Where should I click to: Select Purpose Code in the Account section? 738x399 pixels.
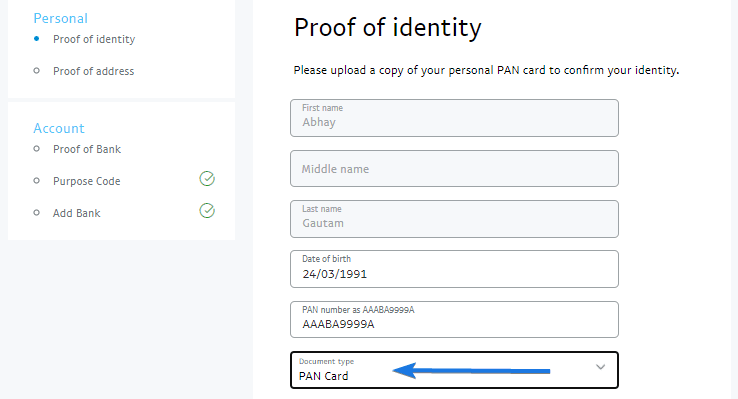tap(87, 181)
